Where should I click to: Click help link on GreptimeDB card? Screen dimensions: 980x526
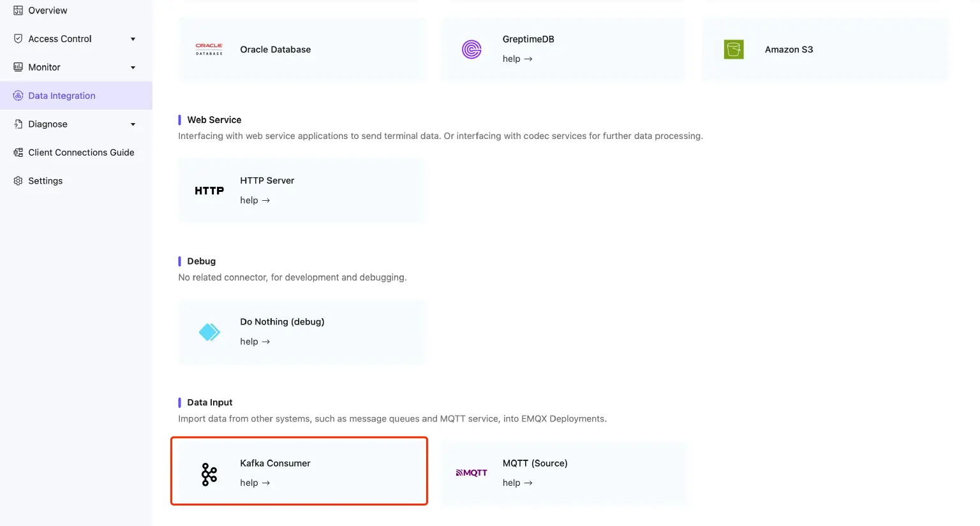click(517, 58)
